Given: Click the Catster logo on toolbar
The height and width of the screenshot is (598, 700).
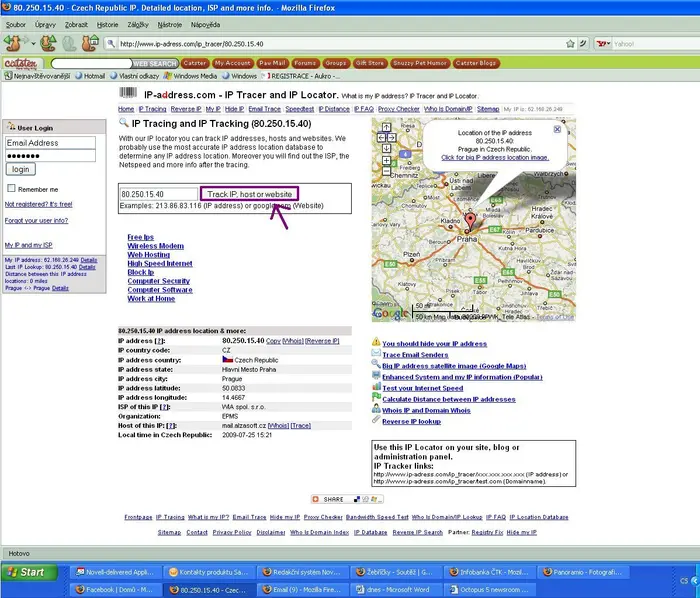Looking at the screenshot, I should tap(21, 63).
